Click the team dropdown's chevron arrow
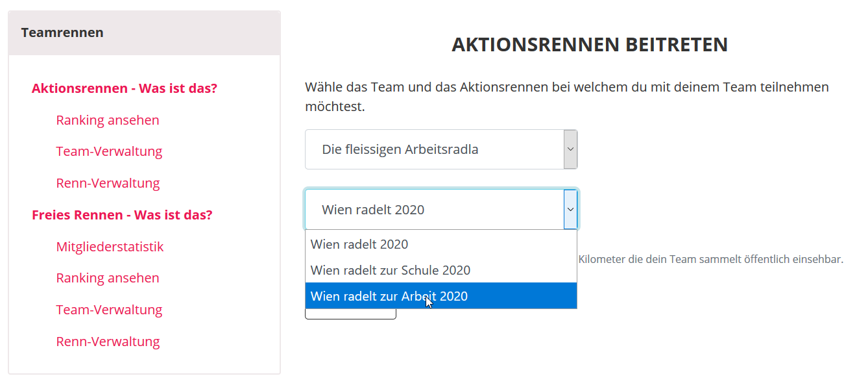The image size is (868, 387). tap(570, 149)
